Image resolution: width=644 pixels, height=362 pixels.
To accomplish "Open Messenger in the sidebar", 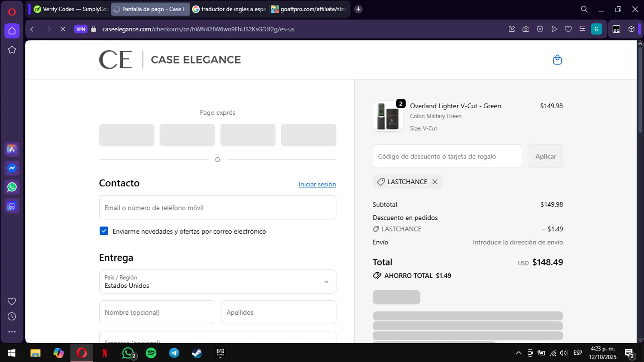I will coord(12,168).
